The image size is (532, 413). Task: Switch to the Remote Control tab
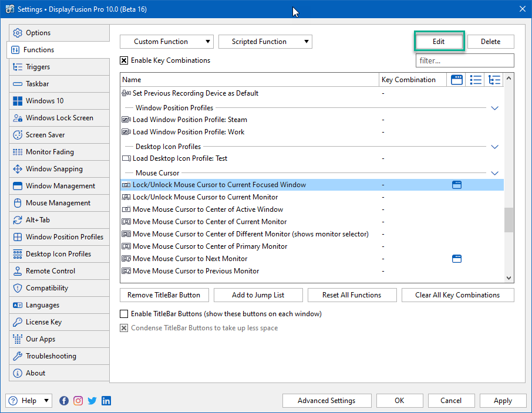(x=59, y=271)
